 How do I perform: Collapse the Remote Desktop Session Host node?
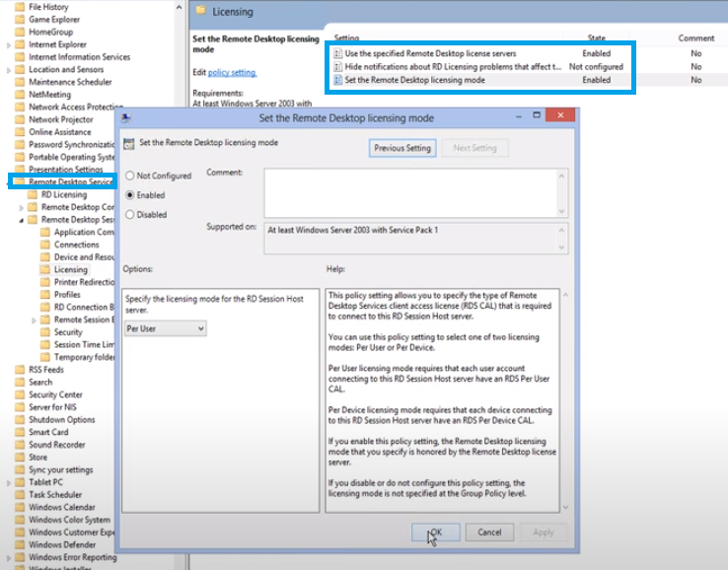pos(22,220)
